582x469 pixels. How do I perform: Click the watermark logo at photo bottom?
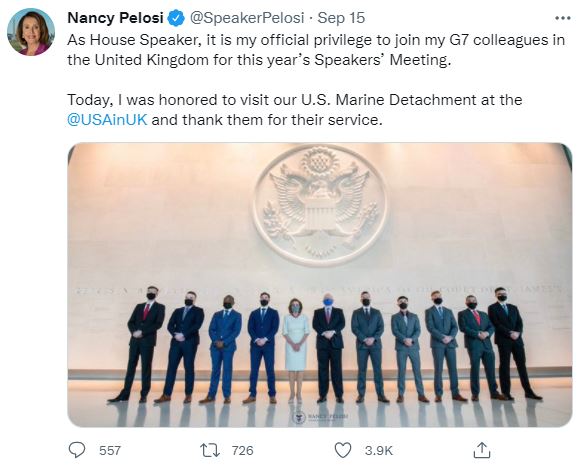320,417
